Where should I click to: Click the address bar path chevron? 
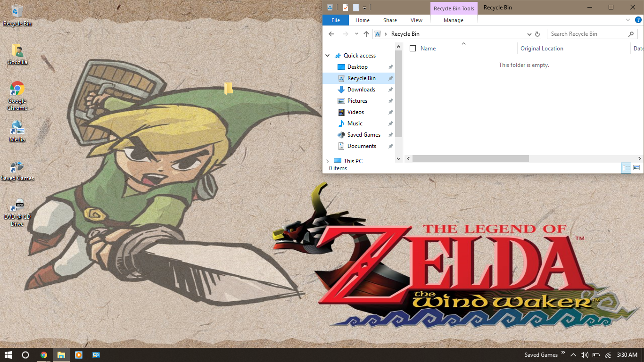[x=386, y=34]
